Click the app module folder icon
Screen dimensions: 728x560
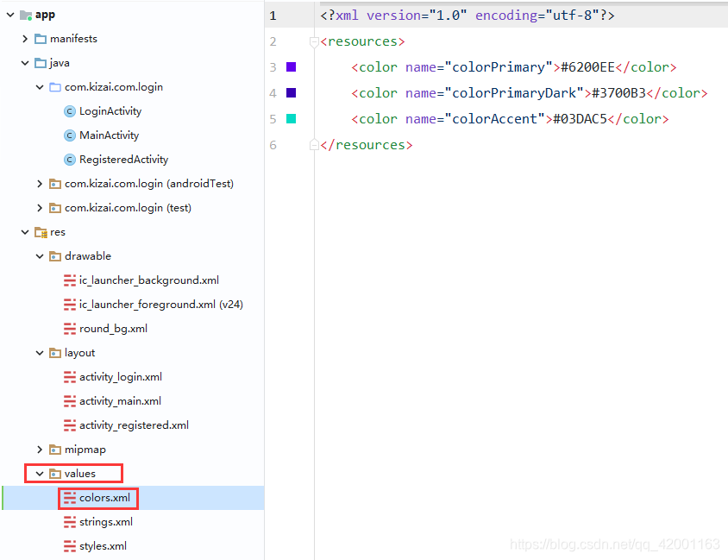click(26, 16)
